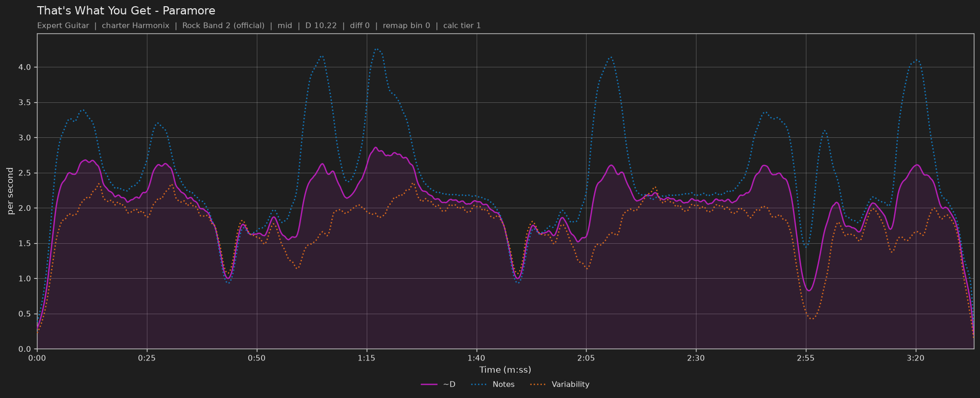The height and width of the screenshot is (398, 980).
Task: Select the "Notes" legend label
Action: pyautogui.click(x=503, y=385)
